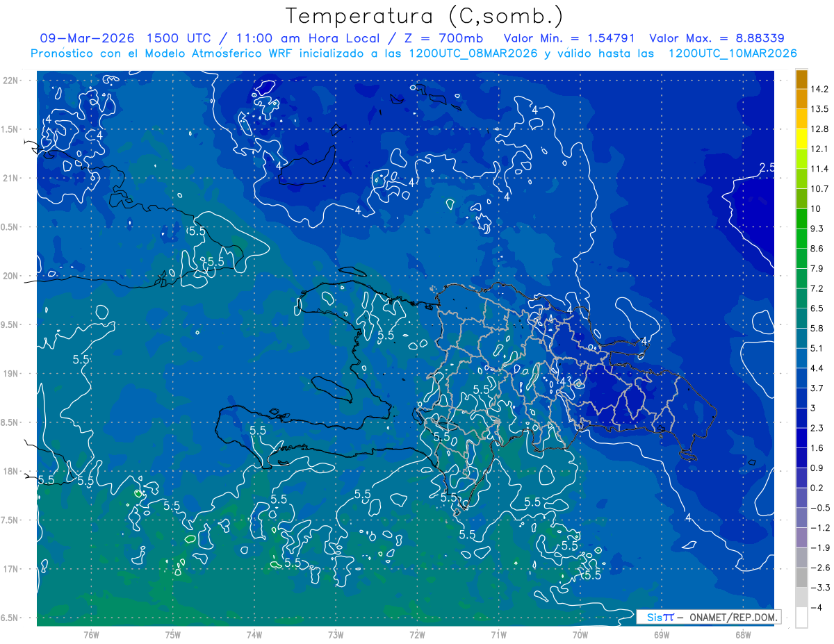Click the '72W' longitude label
The height and width of the screenshot is (644, 834).
pos(417,635)
